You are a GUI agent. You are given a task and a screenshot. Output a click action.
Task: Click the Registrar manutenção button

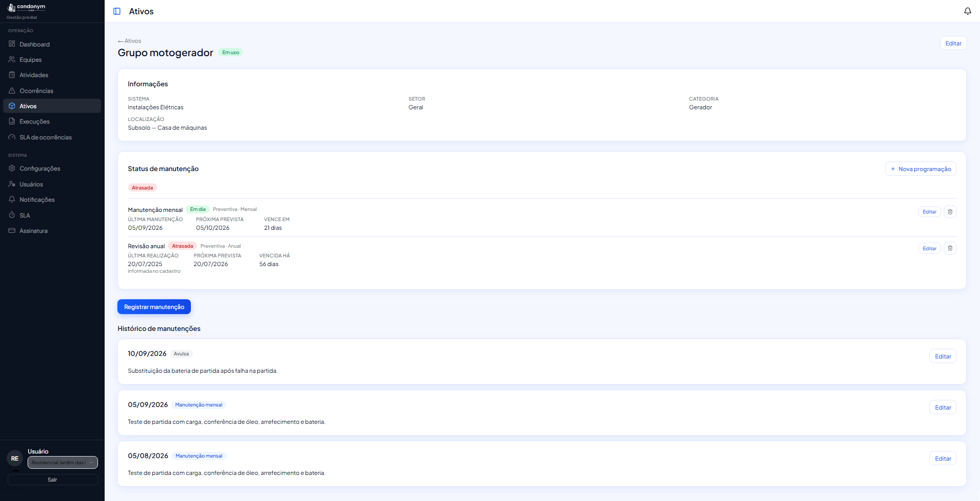click(x=154, y=306)
